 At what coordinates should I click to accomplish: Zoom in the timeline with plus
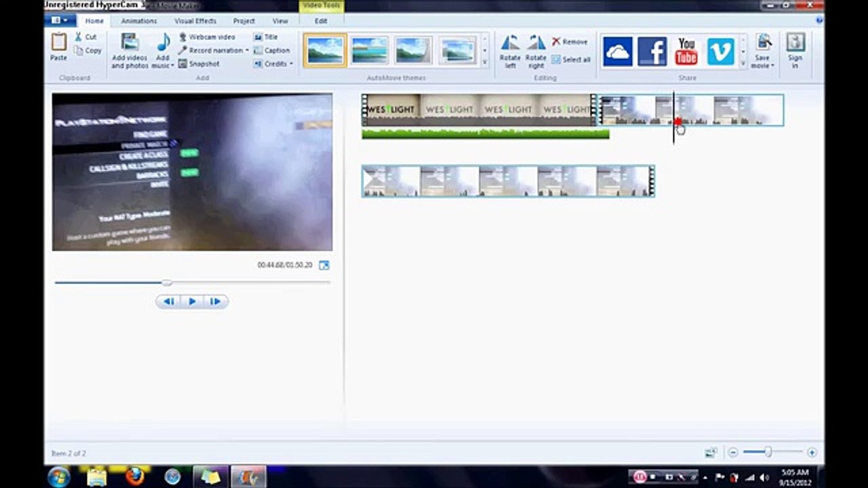[812, 453]
